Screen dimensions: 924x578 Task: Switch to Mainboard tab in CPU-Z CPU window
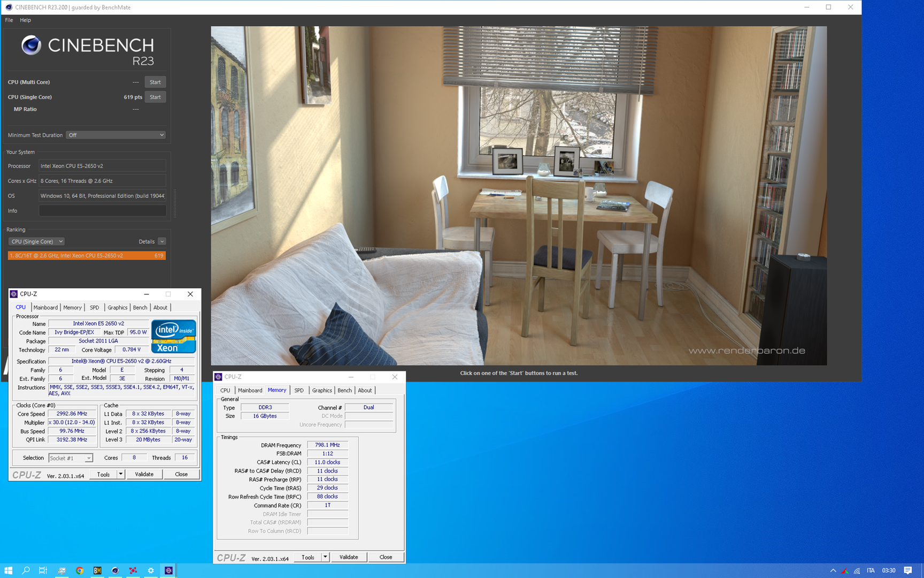tap(45, 308)
